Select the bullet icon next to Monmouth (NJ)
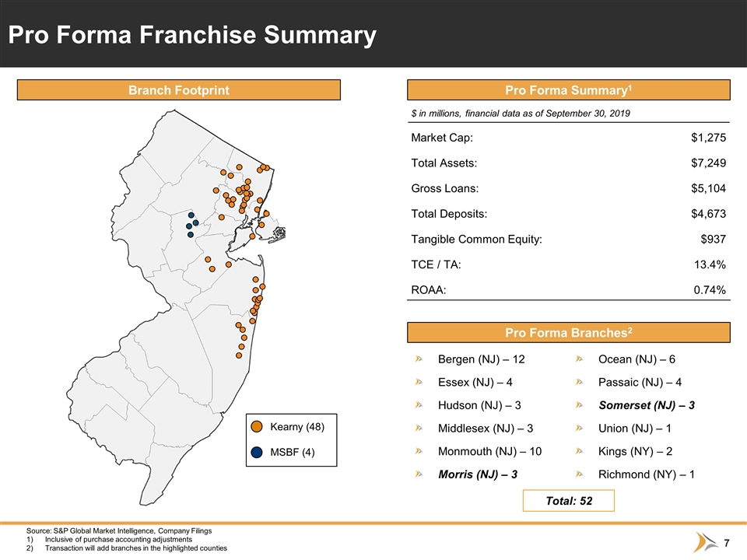 point(419,451)
